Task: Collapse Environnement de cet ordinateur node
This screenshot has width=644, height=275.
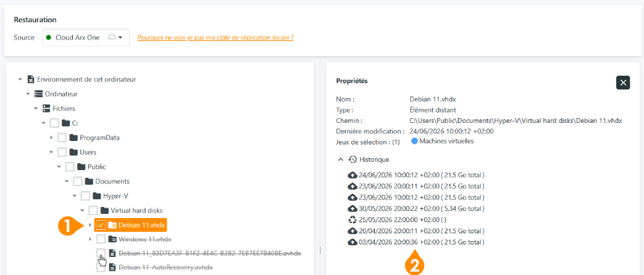Action: pyautogui.click(x=20, y=79)
